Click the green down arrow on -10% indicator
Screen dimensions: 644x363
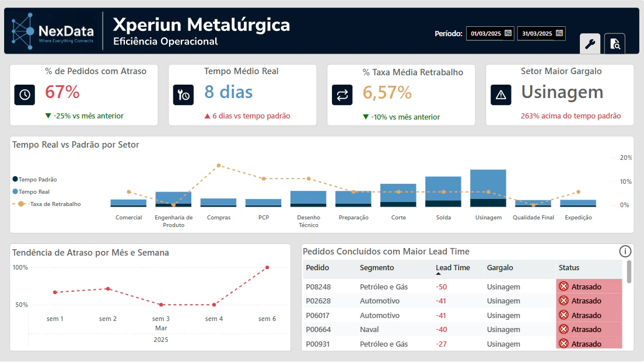pyautogui.click(x=366, y=117)
